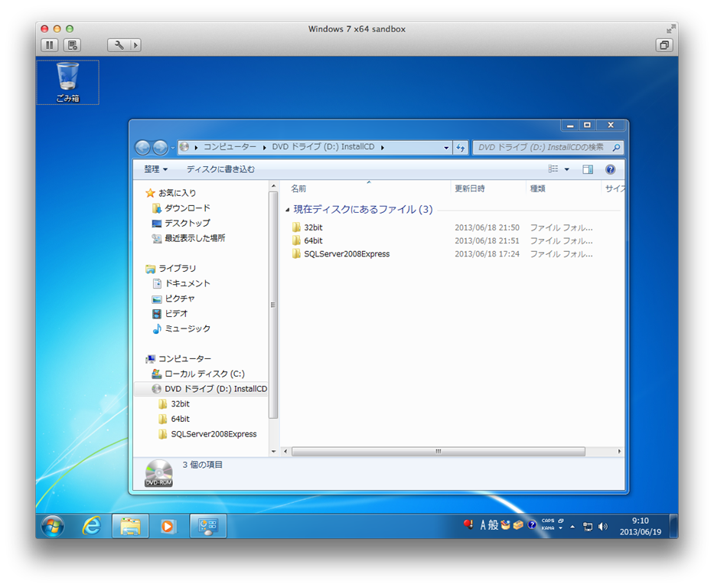Toggle the preview pane button
The image size is (714, 588).
point(588,169)
